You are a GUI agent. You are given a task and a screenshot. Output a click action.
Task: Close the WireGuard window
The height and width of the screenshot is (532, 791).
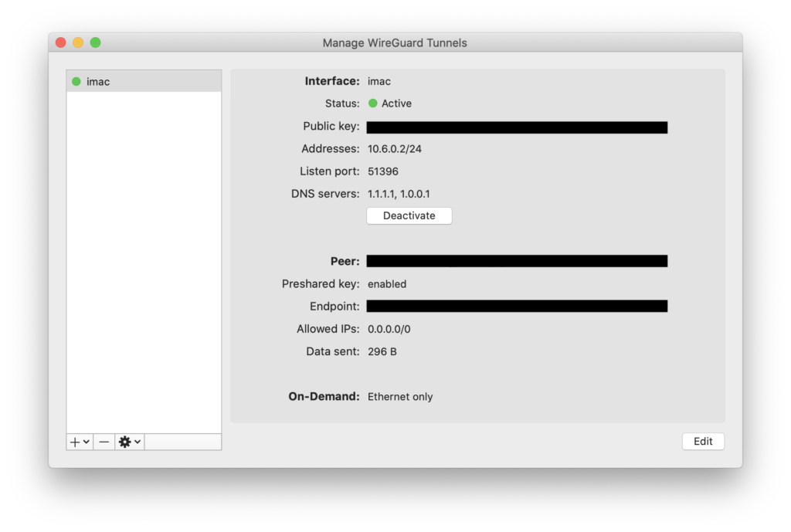(61, 42)
